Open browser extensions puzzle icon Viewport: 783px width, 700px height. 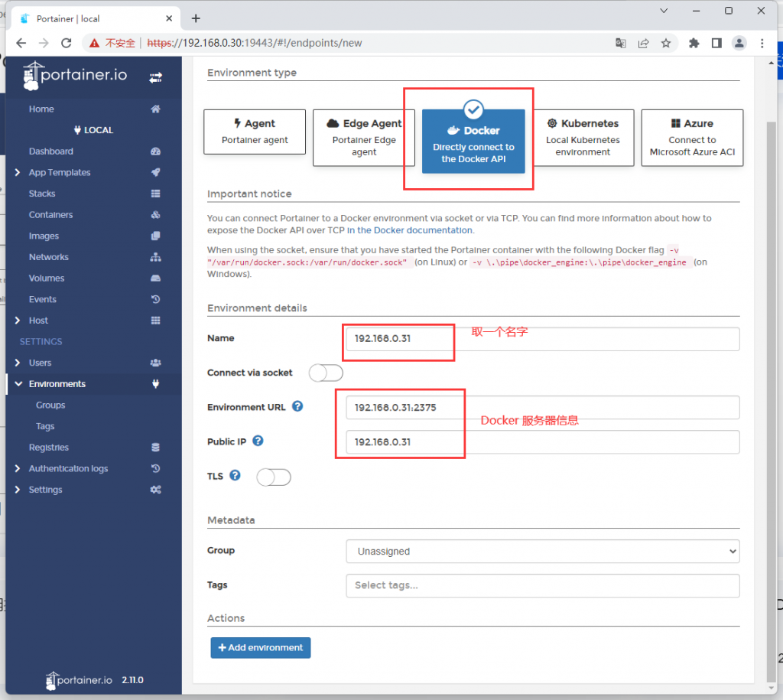(x=694, y=43)
